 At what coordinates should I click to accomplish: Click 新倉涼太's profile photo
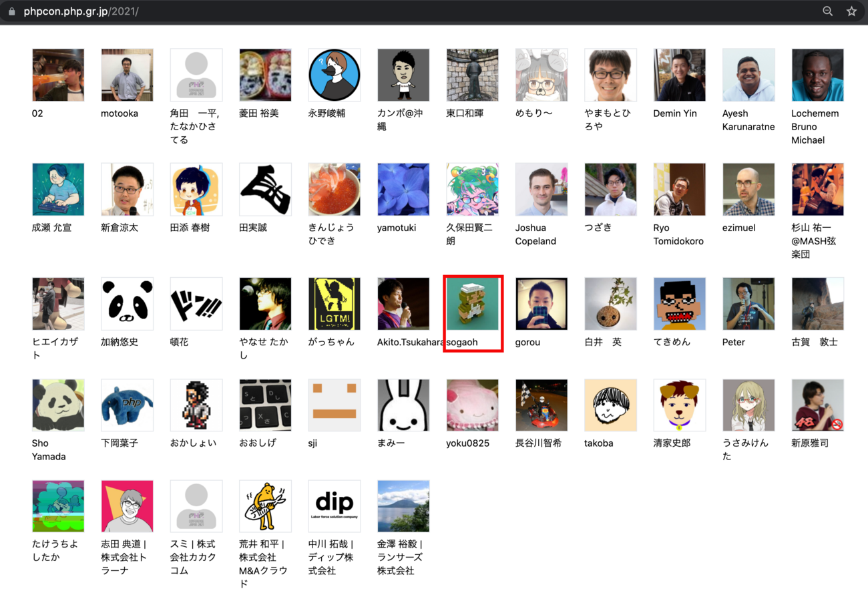pos(127,189)
